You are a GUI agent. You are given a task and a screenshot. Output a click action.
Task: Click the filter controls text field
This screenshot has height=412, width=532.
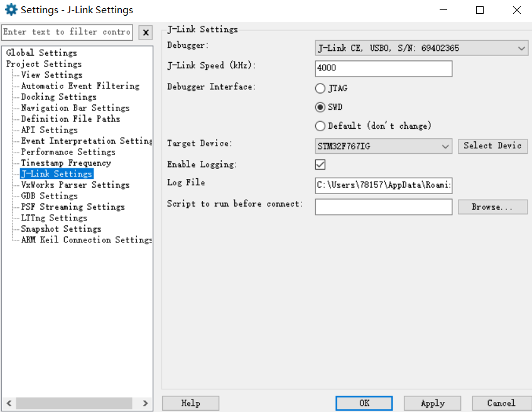point(67,33)
